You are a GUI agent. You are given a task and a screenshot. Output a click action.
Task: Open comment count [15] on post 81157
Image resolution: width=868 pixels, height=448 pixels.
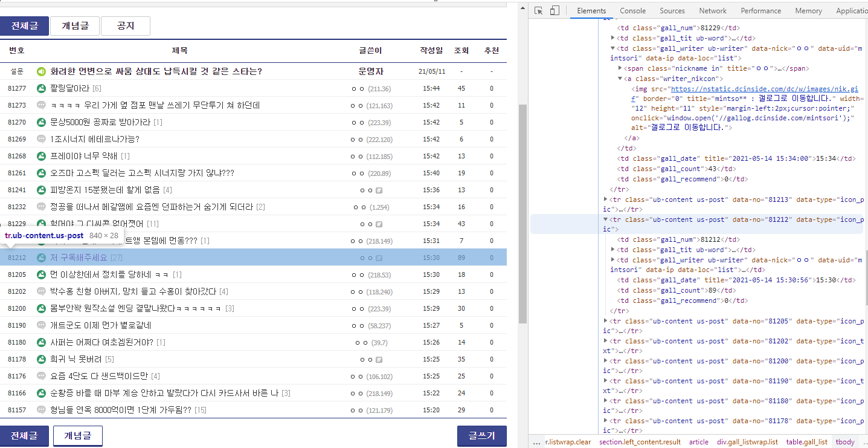[201, 410]
